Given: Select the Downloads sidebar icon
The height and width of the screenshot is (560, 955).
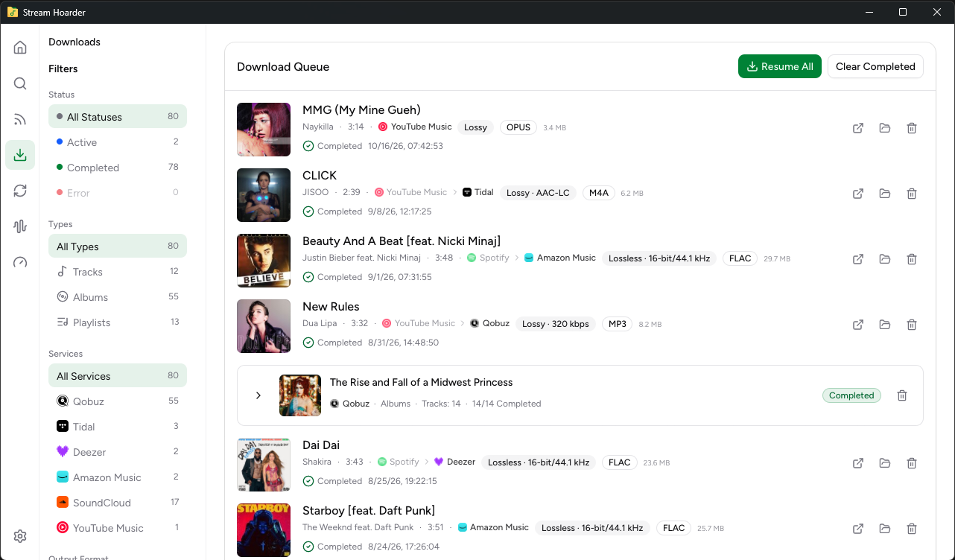Looking at the screenshot, I should click(x=20, y=155).
